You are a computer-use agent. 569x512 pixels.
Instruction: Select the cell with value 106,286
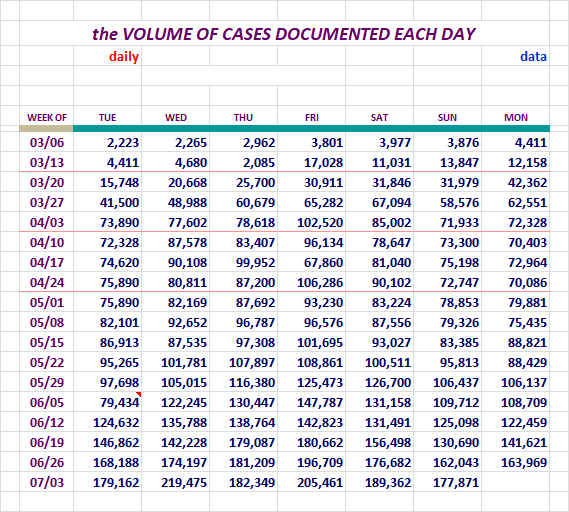tap(312, 282)
